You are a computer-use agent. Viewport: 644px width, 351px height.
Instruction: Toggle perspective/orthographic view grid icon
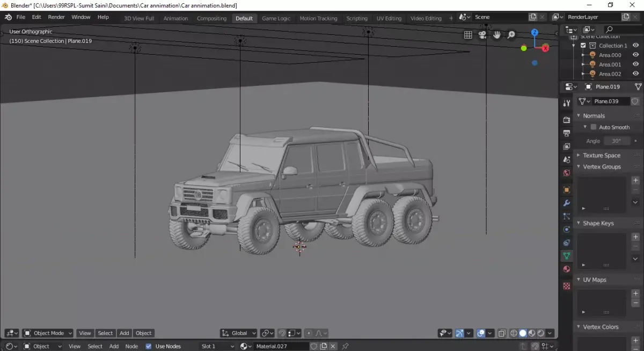pyautogui.click(x=468, y=35)
